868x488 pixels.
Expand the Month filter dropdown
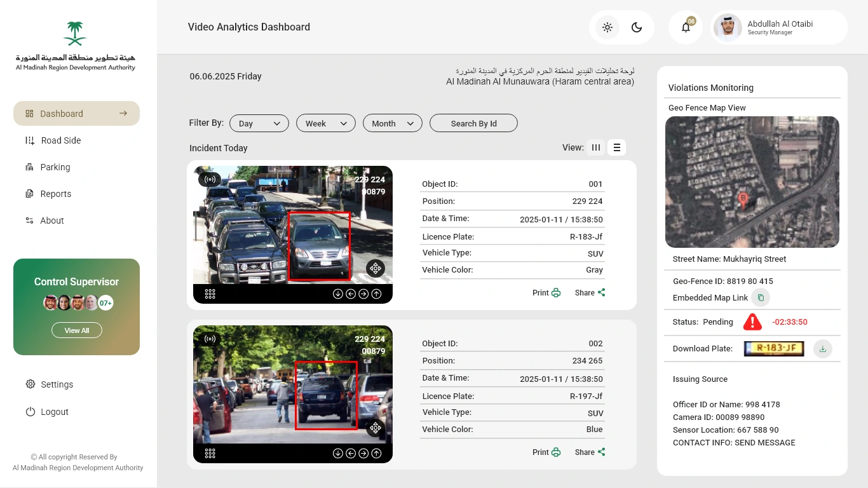393,123
